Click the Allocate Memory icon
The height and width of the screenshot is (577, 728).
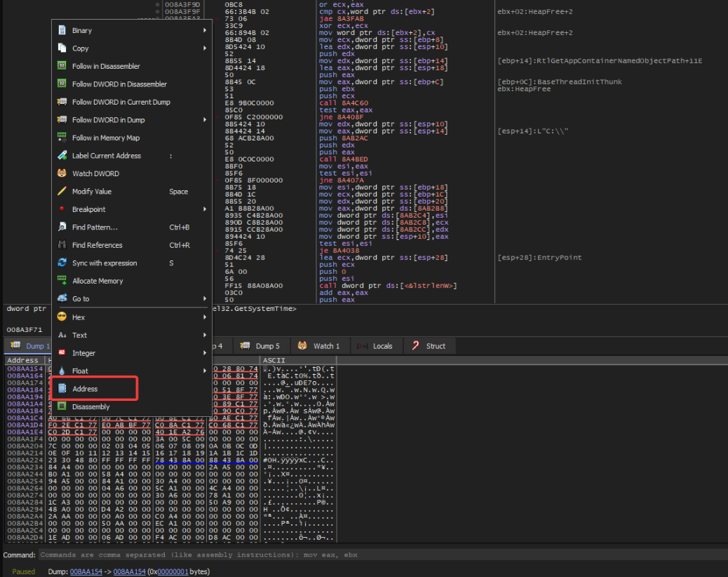coord(62,281)
